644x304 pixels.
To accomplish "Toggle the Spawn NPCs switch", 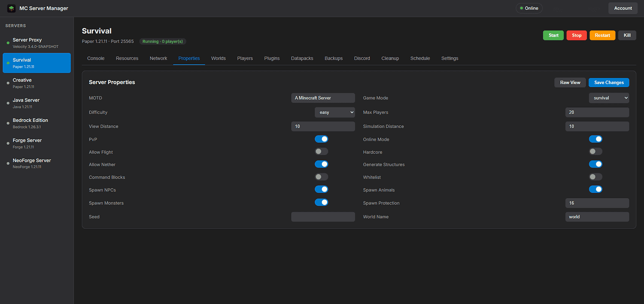I will point(321,190).
